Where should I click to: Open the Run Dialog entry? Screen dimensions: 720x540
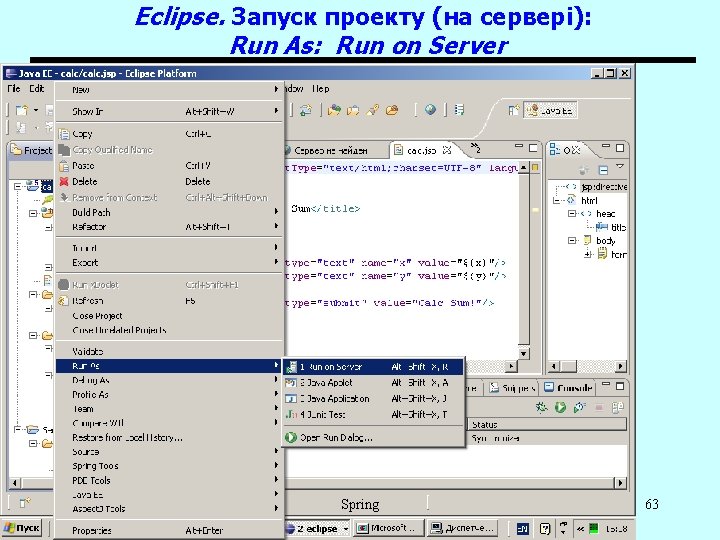point(373,438)
